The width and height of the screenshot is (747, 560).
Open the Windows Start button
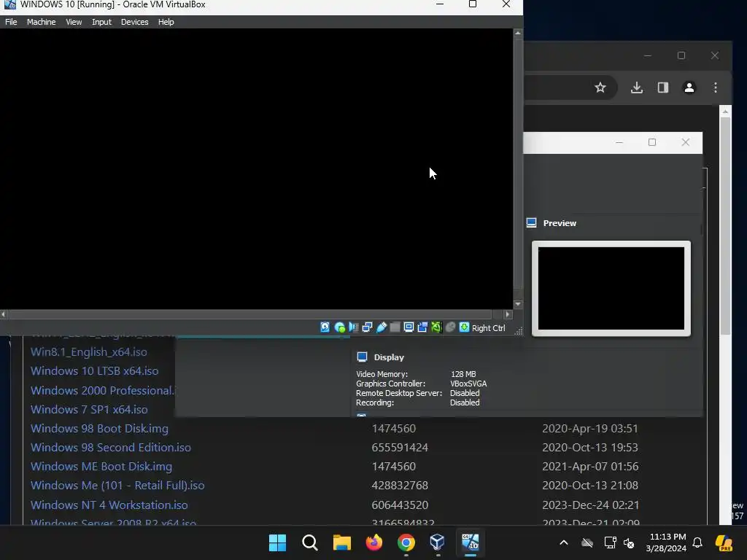pyautogui.click(x=278, y=542)
